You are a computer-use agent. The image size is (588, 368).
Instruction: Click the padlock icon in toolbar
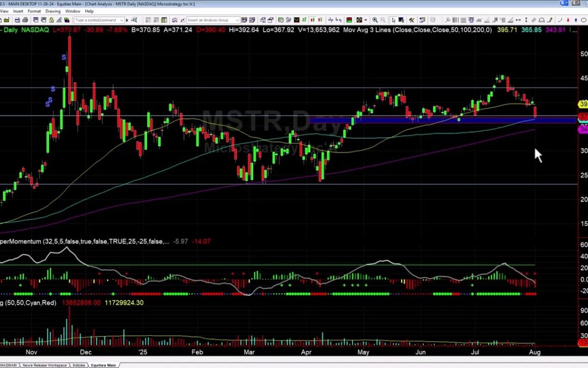click(51, 20)
